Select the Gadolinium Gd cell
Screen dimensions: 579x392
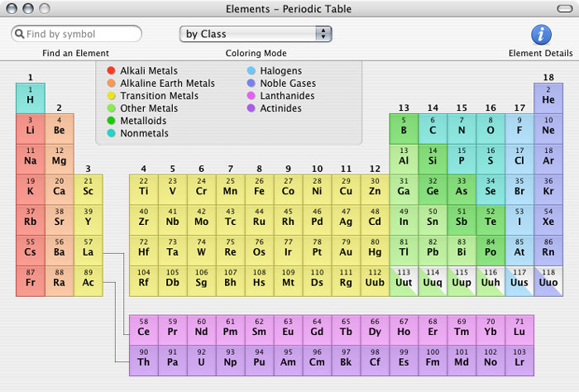click(317, 330)
